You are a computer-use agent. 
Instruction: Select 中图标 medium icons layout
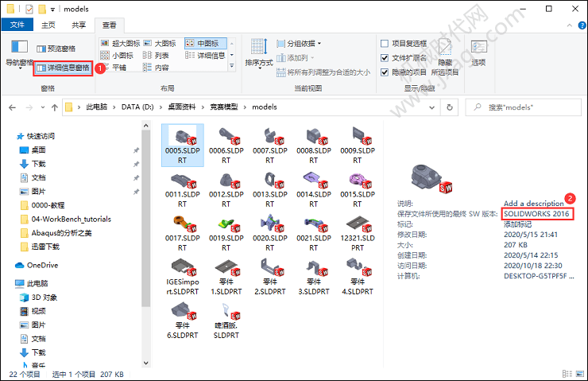[206, 43]
